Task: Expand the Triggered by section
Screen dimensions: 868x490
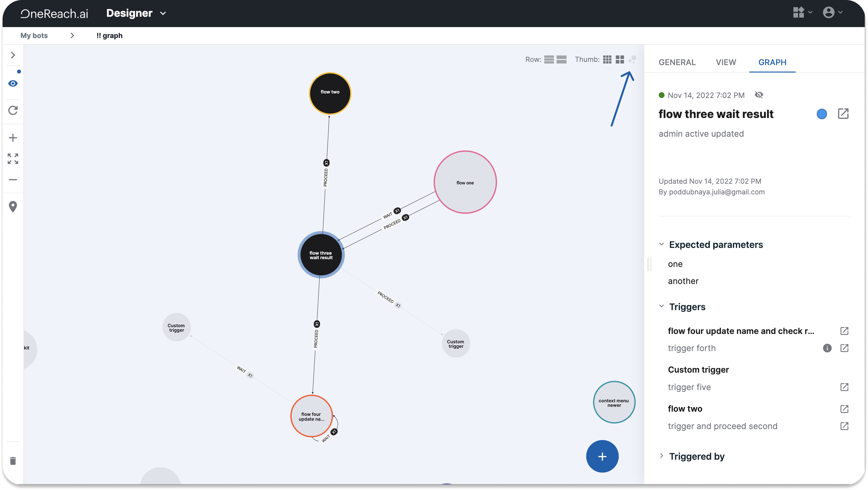Action: [661, 456]
